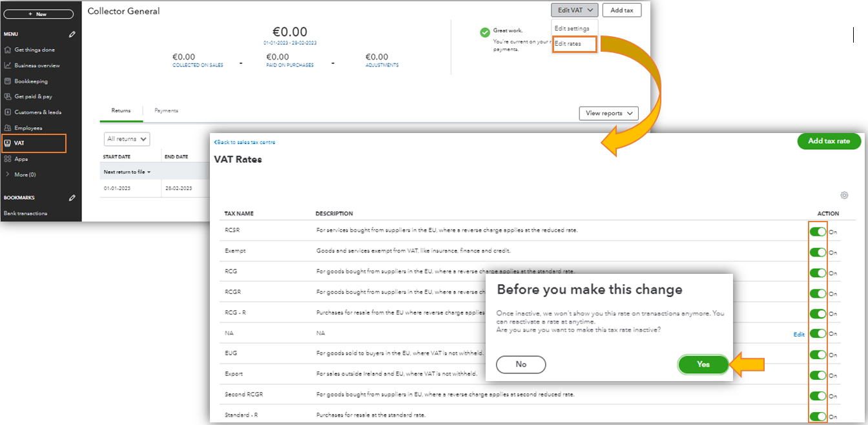Viewport: 868px width, 425px height.
Task: Click the Add tax rate button
Action: click(x=829, y=141)
